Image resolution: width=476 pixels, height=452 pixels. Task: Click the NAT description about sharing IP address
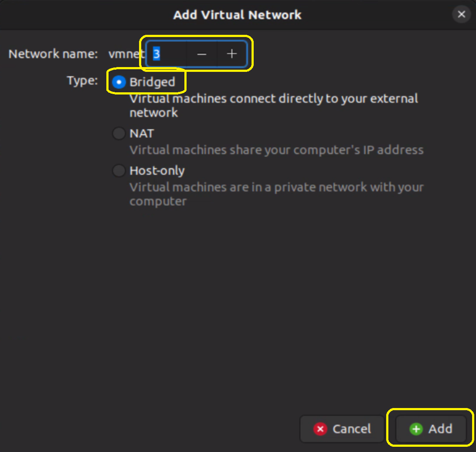[x=276, y=150]
